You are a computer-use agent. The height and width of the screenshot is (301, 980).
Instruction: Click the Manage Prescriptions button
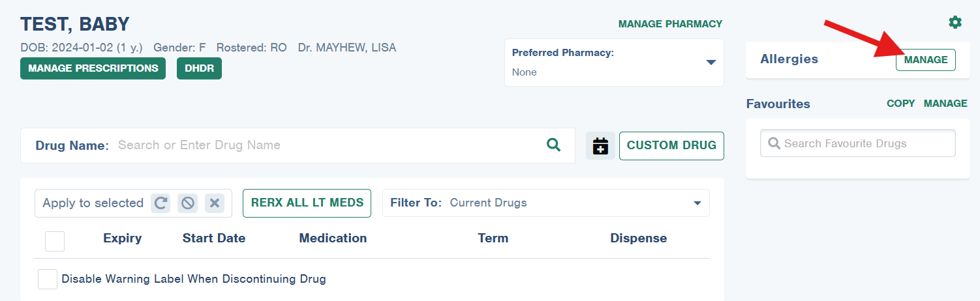pos(93,68)
